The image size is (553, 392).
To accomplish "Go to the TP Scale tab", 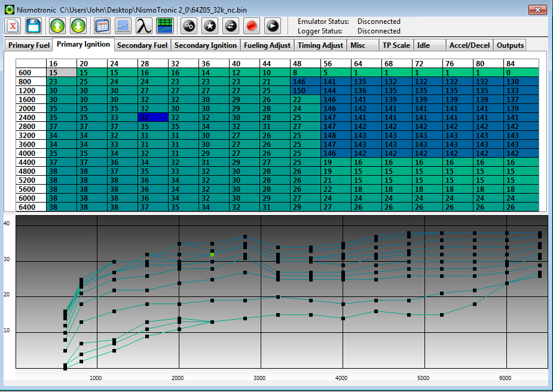I will 396,45.
